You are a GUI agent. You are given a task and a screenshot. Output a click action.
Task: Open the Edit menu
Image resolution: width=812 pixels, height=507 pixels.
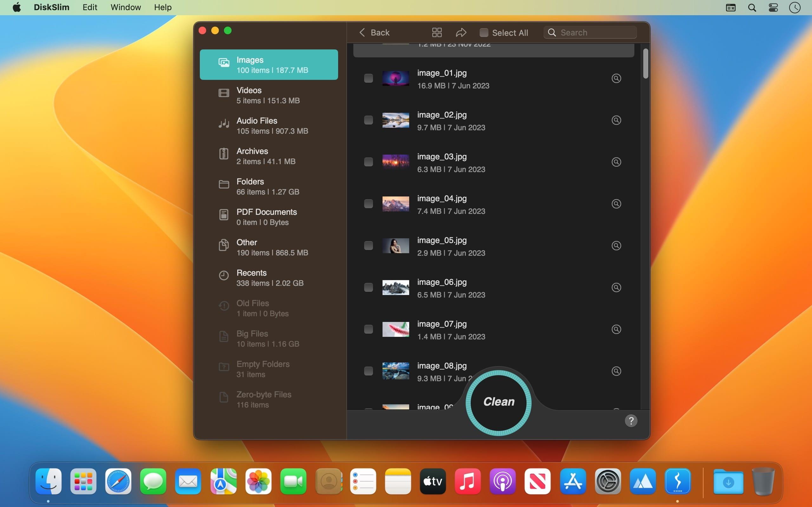click(x=89, y=7)
